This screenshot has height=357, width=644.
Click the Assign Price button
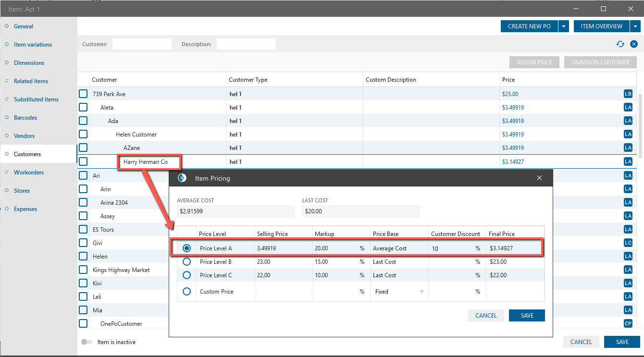coord(534,62)
